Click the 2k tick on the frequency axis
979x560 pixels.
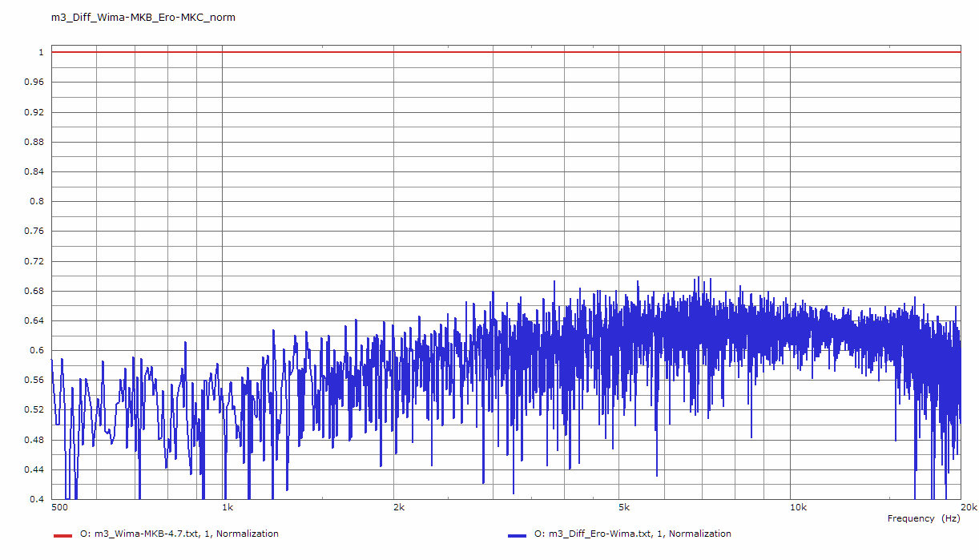[x=399, y=507]
